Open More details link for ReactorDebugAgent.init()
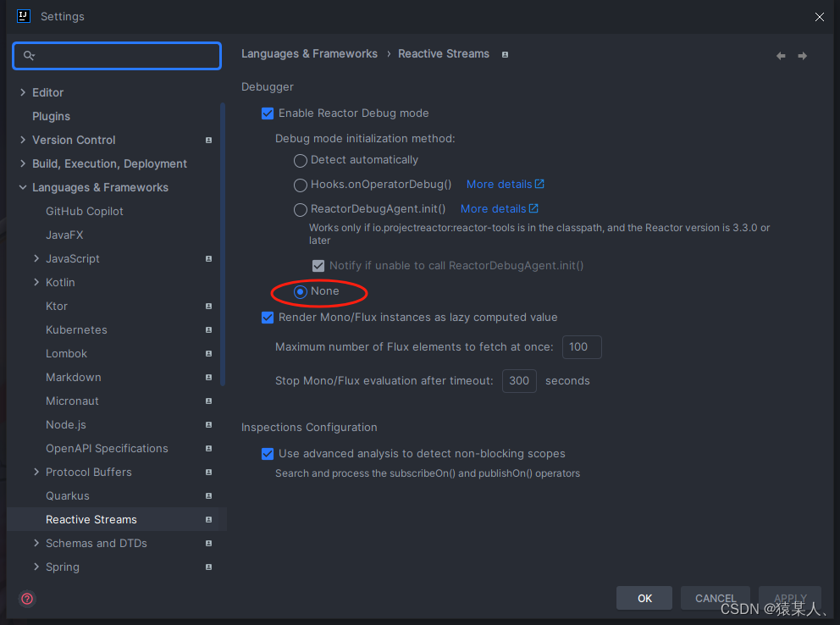 pos(493,209)
